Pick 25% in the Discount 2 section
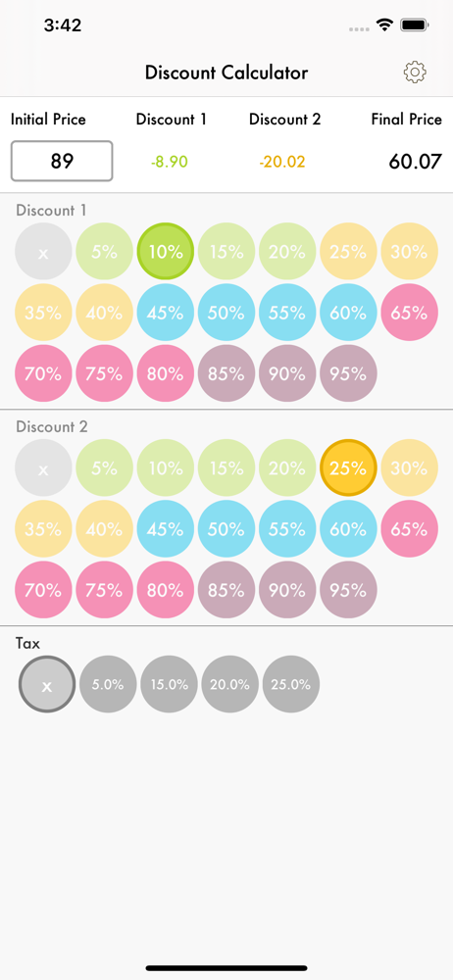 (x=348, y=468)
